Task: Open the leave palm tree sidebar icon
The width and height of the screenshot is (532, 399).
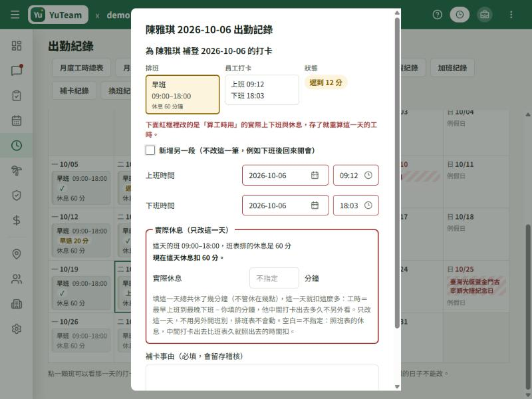Action: click(16, 170)
